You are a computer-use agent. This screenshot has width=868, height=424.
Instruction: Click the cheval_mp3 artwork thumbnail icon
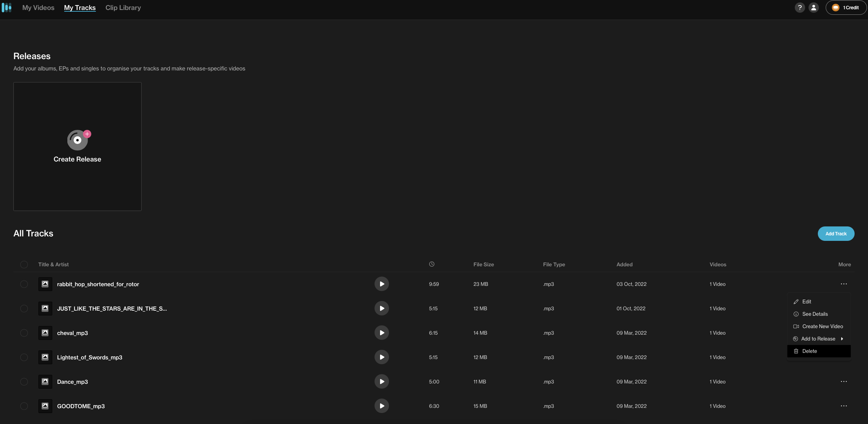click(x=45, y=333)
